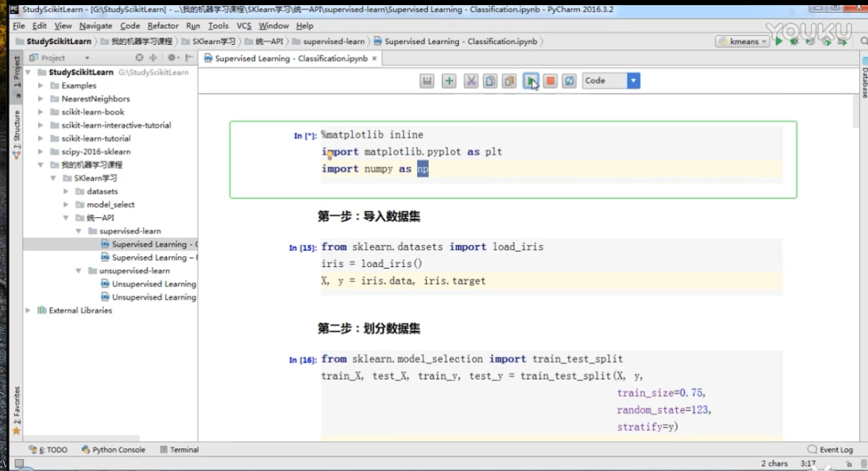Save the notebook with the save icon
Screen dimensions: 868x471
427,81
